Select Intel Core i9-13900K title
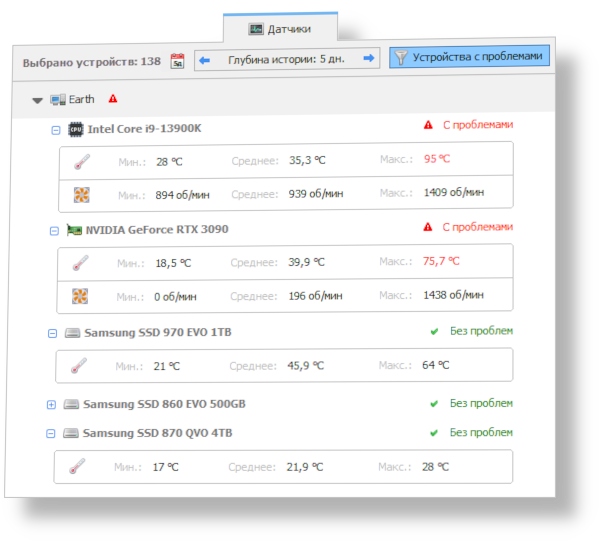600x545 pixels. pos(144,129)
